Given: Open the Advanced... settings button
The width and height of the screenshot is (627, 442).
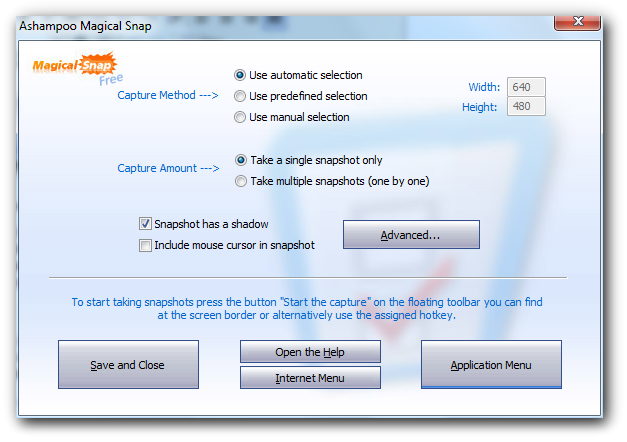Looking at the screenshot, I should pos(411,234).
